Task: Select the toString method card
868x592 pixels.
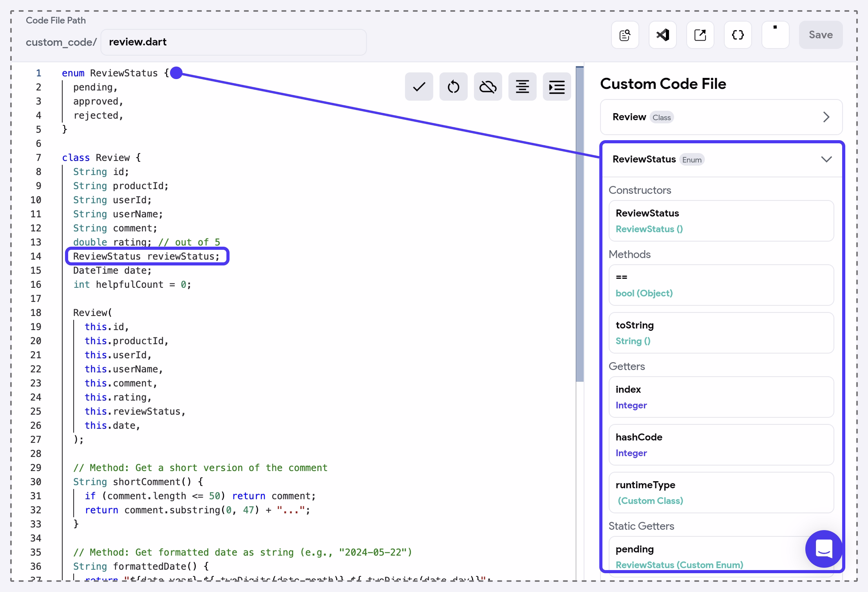Action: click(722, 333)
